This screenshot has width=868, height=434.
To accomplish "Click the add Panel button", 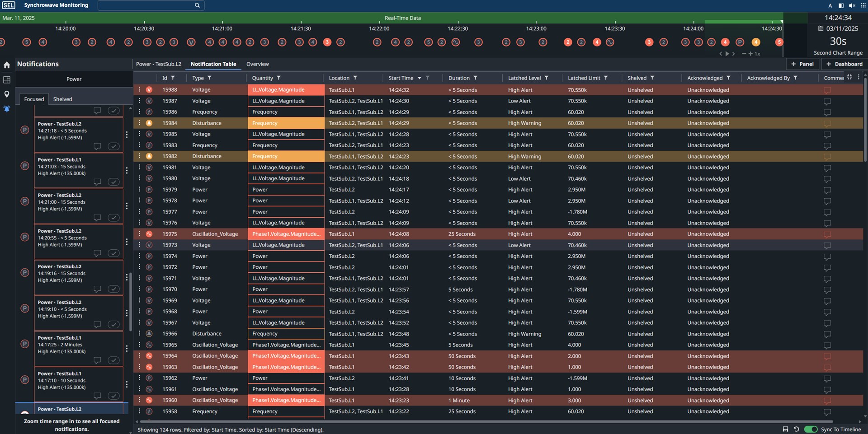I will (802, 64).
